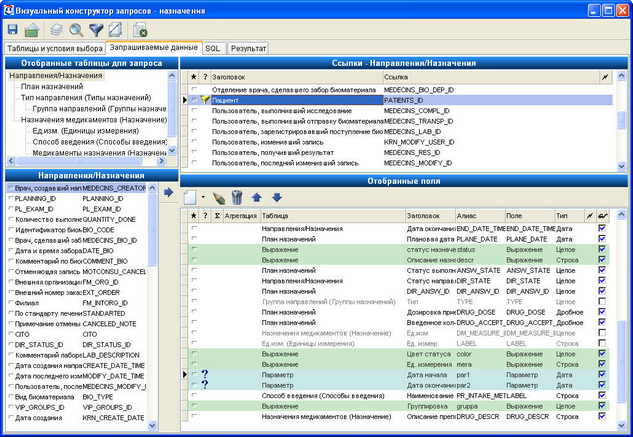Image resolution: width=633 pixels, height=437 pixels.
Task: Open dropdown arrow next to new field icon
Action: (x=203, y=197)
